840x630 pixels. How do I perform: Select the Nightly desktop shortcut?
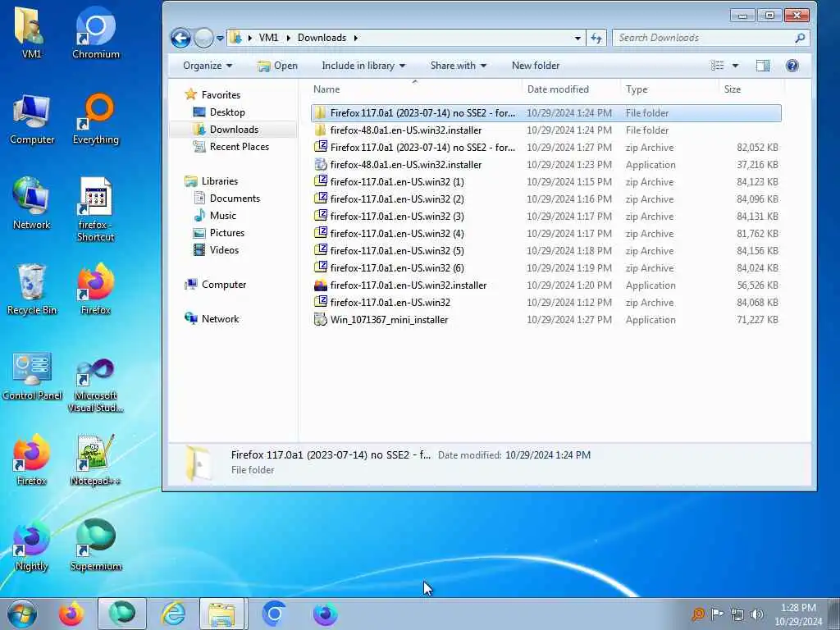click(32, 546)
